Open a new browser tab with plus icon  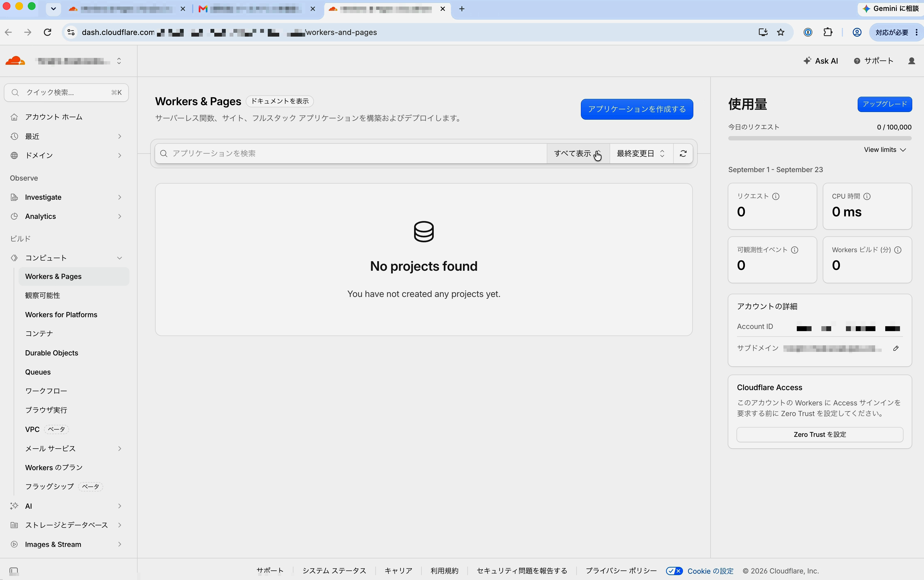[x=462, y=9]
